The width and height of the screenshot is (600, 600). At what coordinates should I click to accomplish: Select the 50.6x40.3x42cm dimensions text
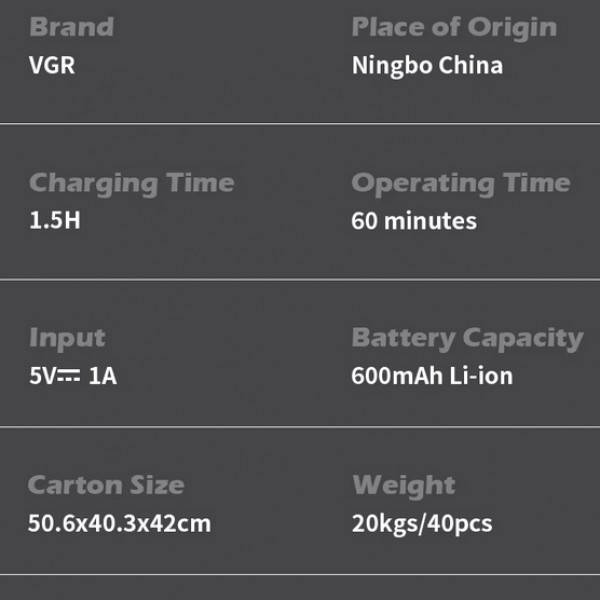click(119, 523)
